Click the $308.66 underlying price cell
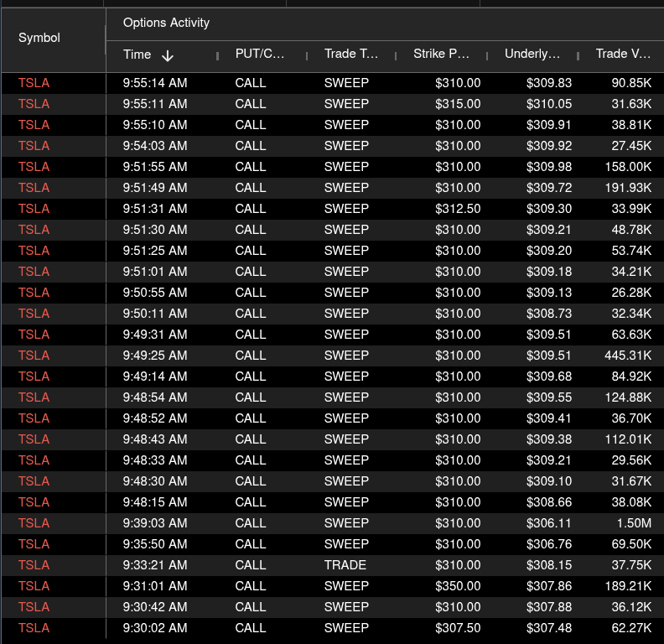 tap(549, 502)
